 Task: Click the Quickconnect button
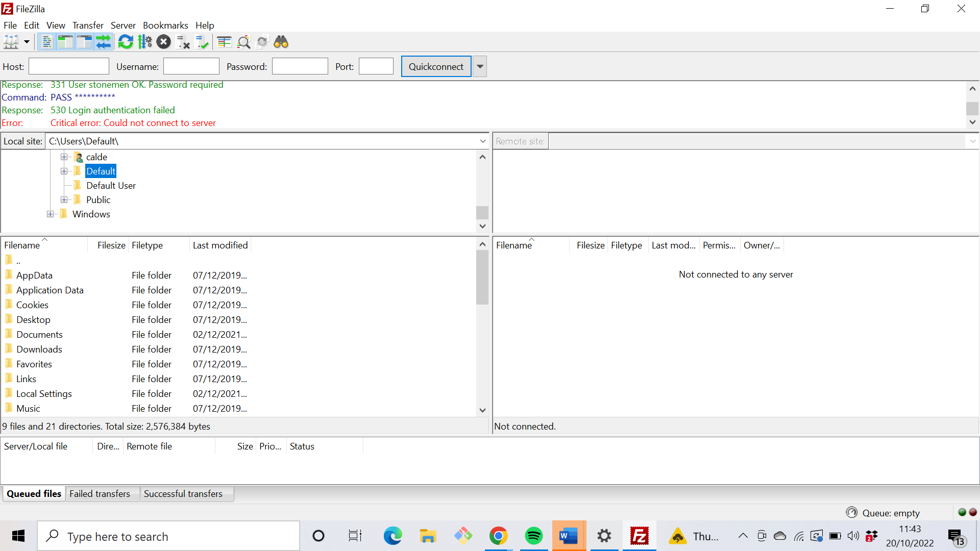coord(436,66)
